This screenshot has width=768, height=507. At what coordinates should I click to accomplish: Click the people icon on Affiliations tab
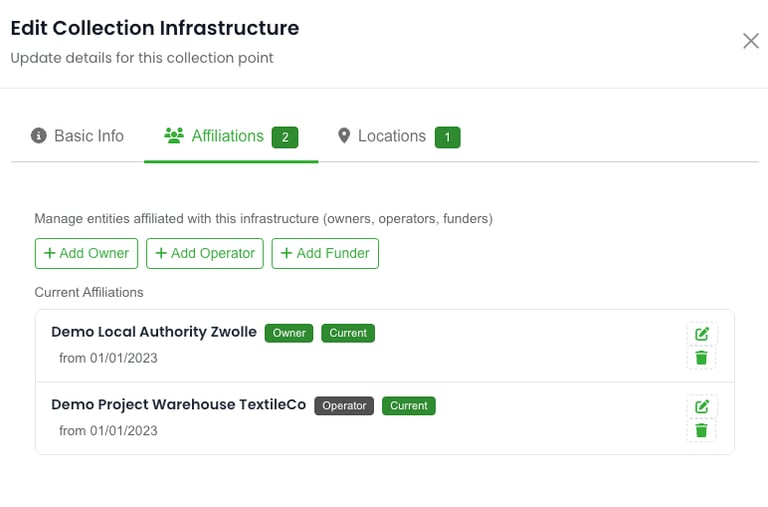[174, 136]
